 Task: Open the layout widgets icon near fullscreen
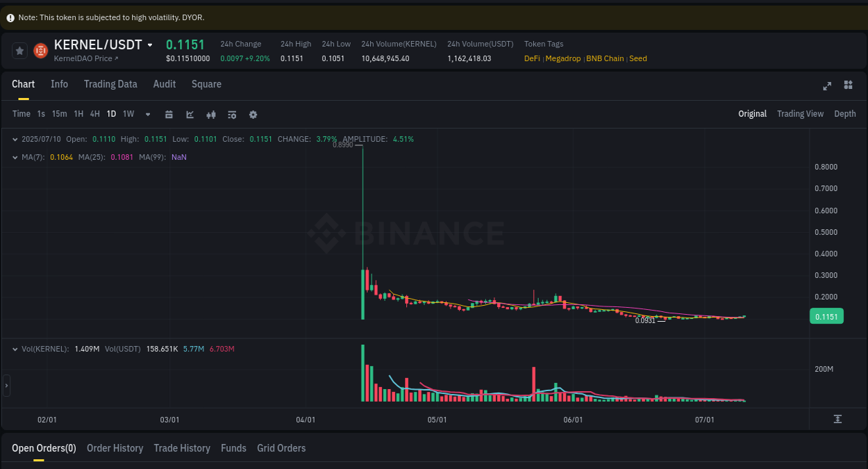click(x=848, y=85)
